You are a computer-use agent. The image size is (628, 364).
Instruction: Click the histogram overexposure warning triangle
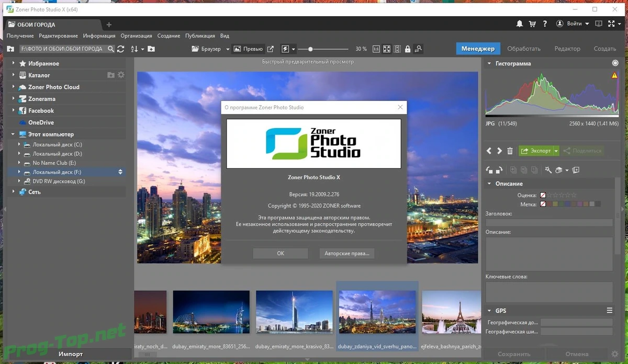[x=615, y=75]
